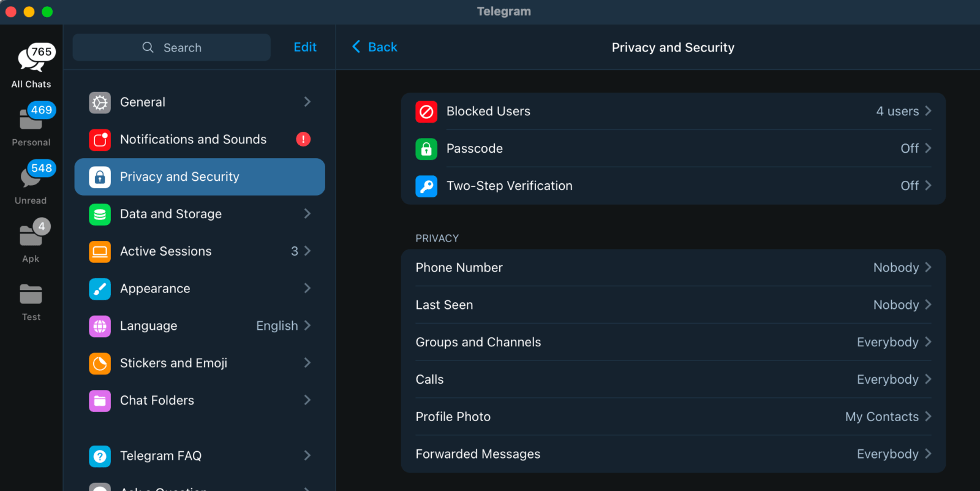The height and width of the screenshot is (491, 980).
Task: Click the Passcode green lock icon
Action: point(426,149)
